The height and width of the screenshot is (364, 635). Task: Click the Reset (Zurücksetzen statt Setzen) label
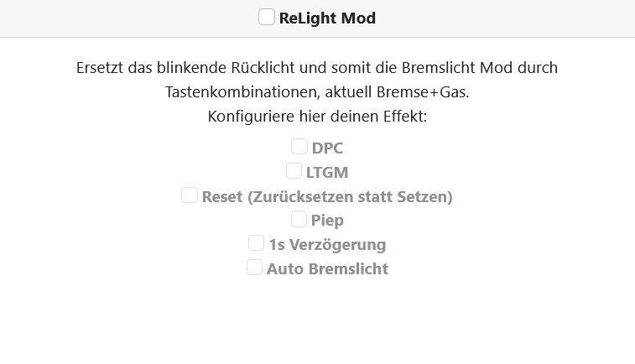tap(327, 197)
